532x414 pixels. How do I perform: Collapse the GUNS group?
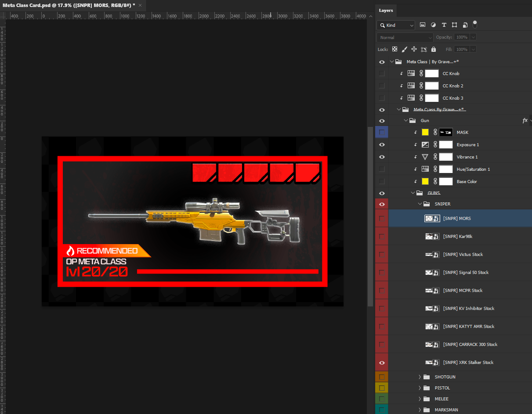pos(413,193)
